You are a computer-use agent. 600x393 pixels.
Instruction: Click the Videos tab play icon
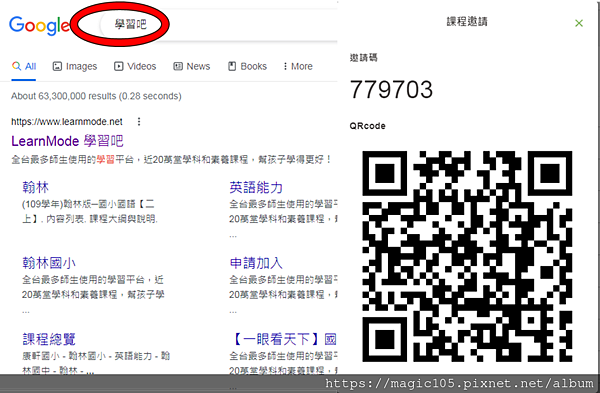tap(119, 66)
